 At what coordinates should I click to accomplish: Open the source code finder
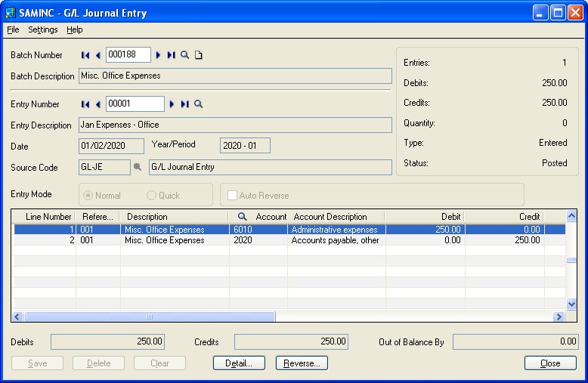[x=138, y=167]
